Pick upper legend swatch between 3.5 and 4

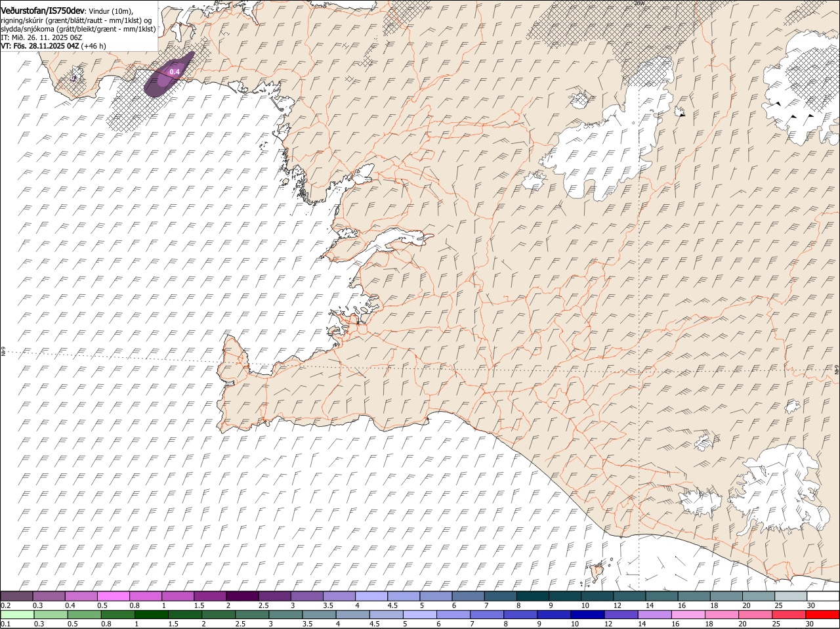[x=339, y=596]
